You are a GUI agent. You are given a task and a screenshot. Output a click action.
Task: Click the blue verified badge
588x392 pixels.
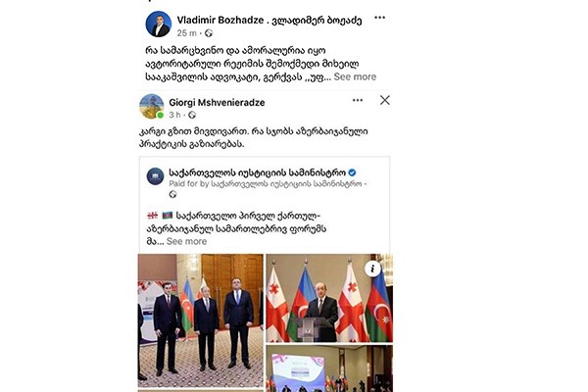coord(352,172)
